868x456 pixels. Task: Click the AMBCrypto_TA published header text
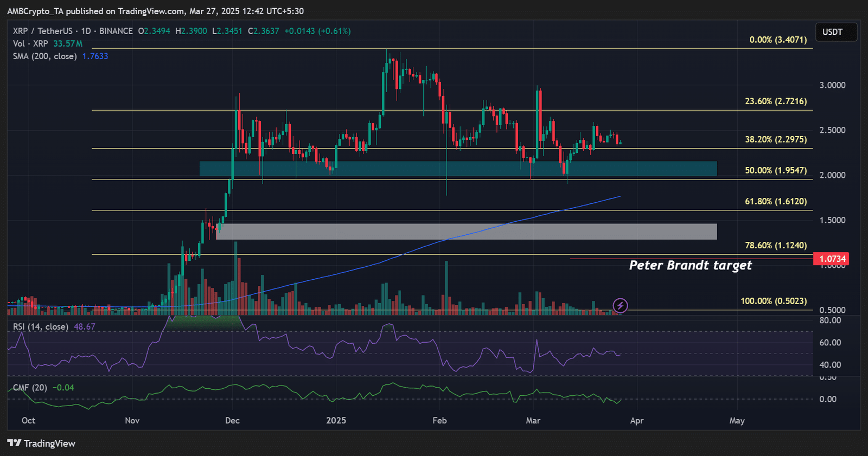(155, 11)
